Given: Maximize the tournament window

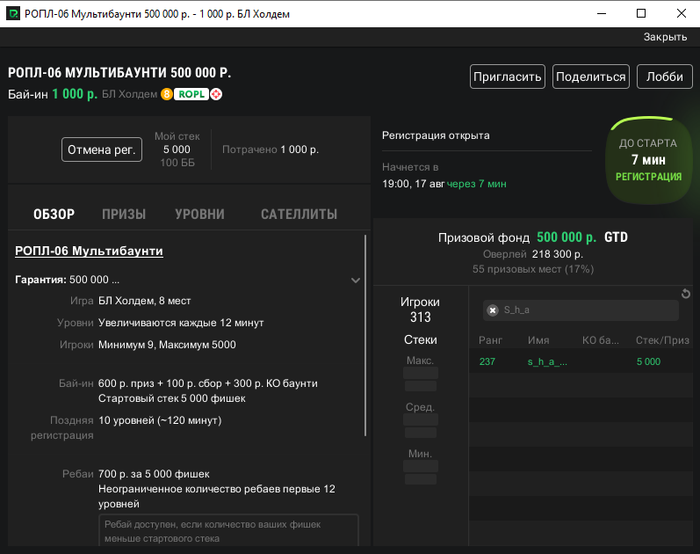Looking at the screenshot, I should [641, 13].
